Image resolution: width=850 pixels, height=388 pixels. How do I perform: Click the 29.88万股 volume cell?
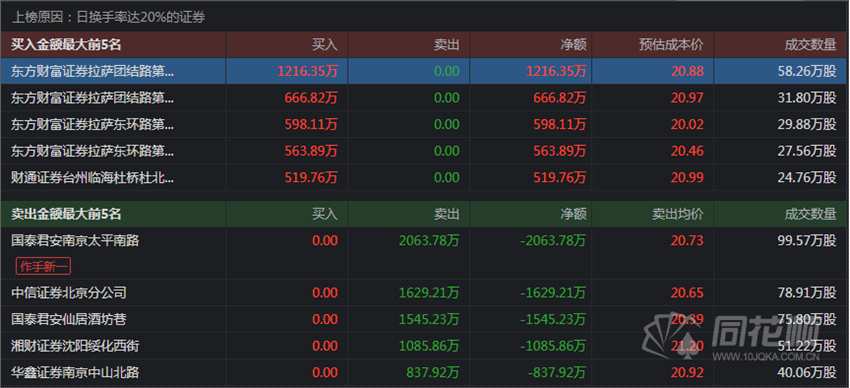click(807, 124)
